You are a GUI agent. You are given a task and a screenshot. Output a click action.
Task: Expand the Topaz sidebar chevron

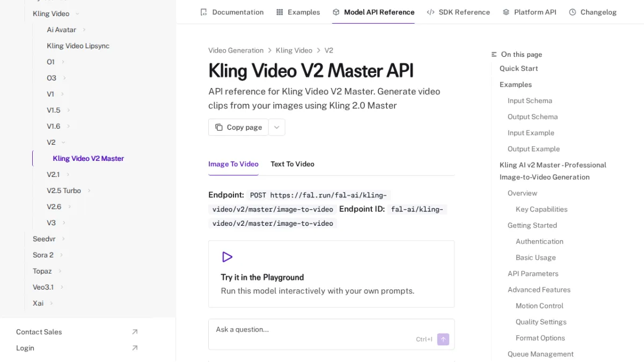coord(60,271)
